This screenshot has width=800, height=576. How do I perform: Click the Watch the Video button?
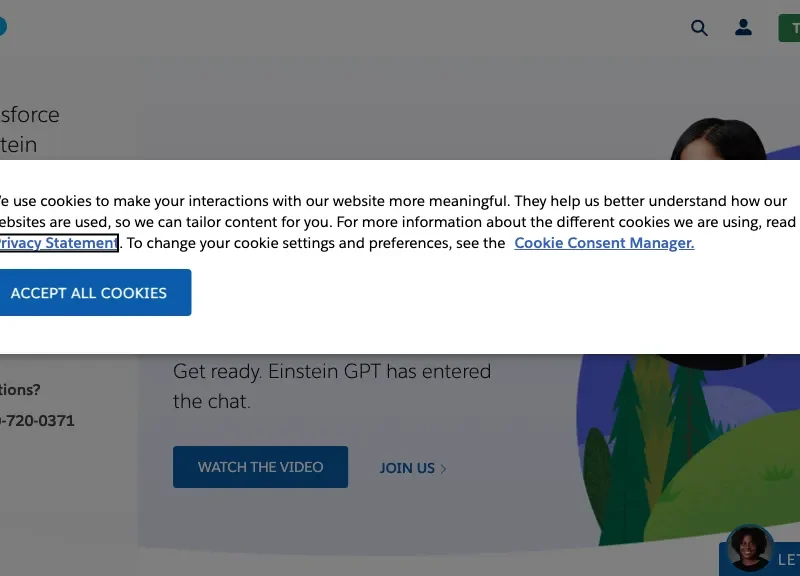click(x=260, y=467)
